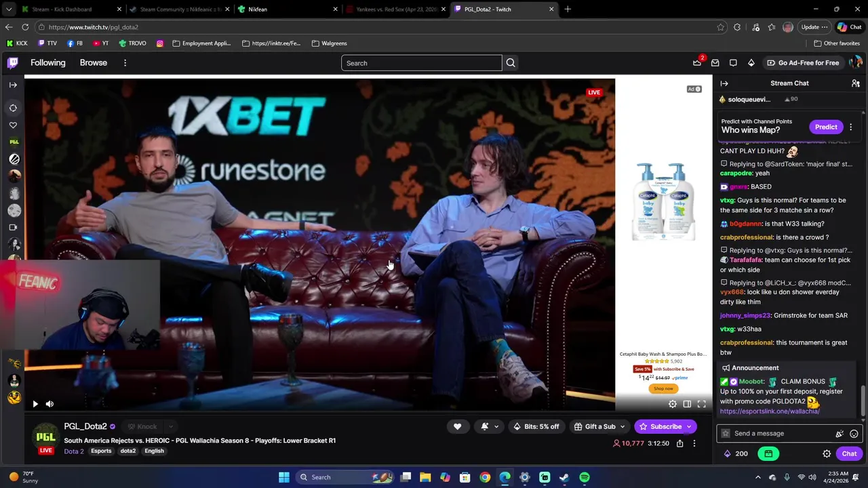
Task: Open stream more options three dots
Action: (694, 443)
